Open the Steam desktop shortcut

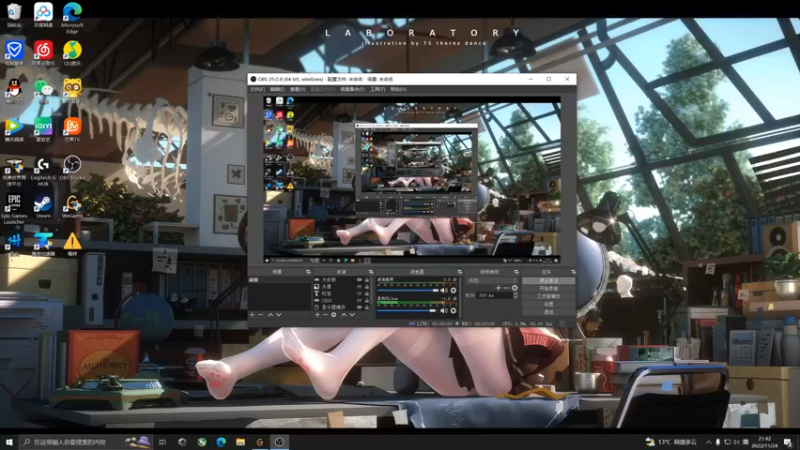tap(43, 206)
